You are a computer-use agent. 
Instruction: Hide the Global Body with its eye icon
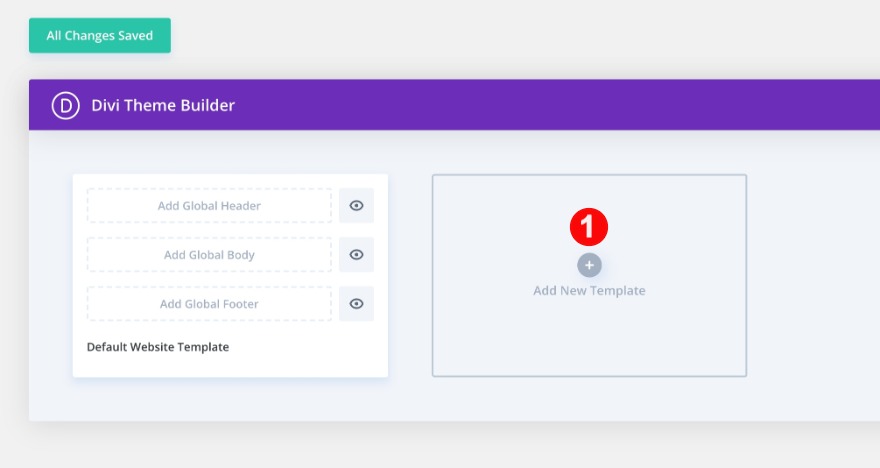(356, 255)
